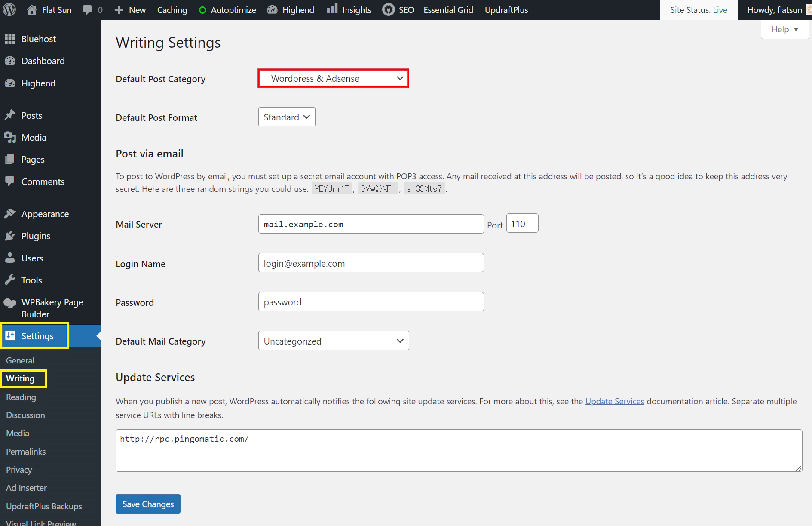
Task: Click the Insights bar chart icon
Action: 332,9
